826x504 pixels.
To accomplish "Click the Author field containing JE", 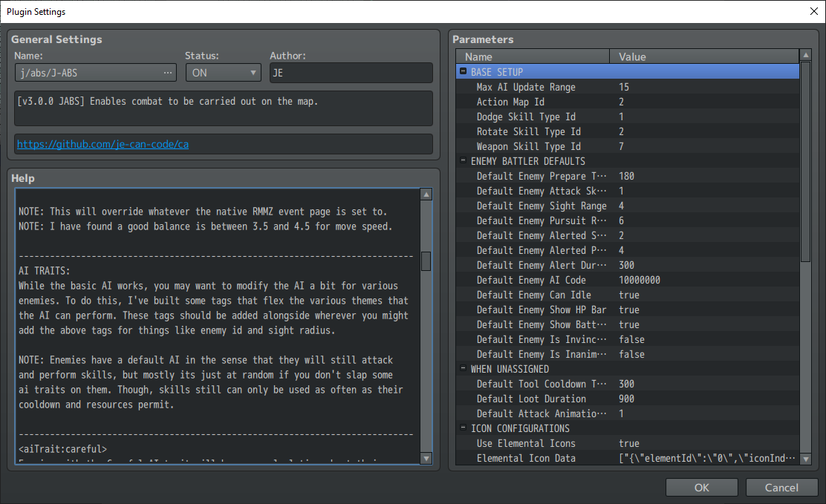I will coord(351,73).
